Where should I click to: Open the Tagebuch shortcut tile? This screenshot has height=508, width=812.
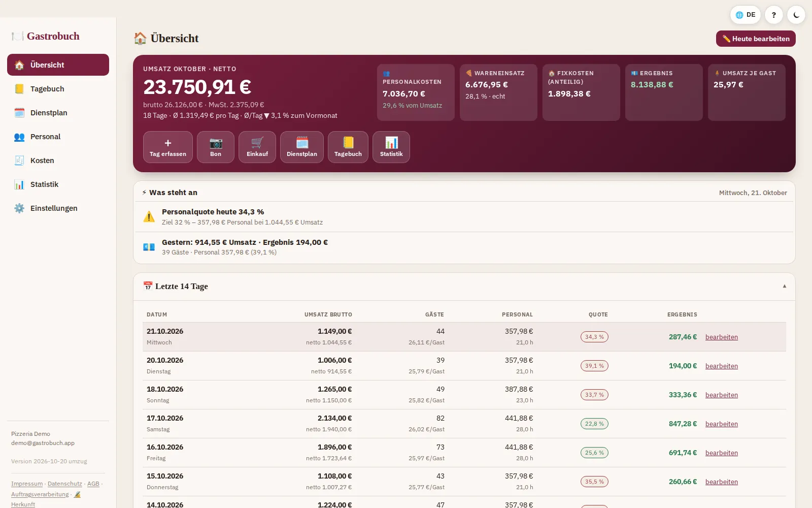coord(348,147)
